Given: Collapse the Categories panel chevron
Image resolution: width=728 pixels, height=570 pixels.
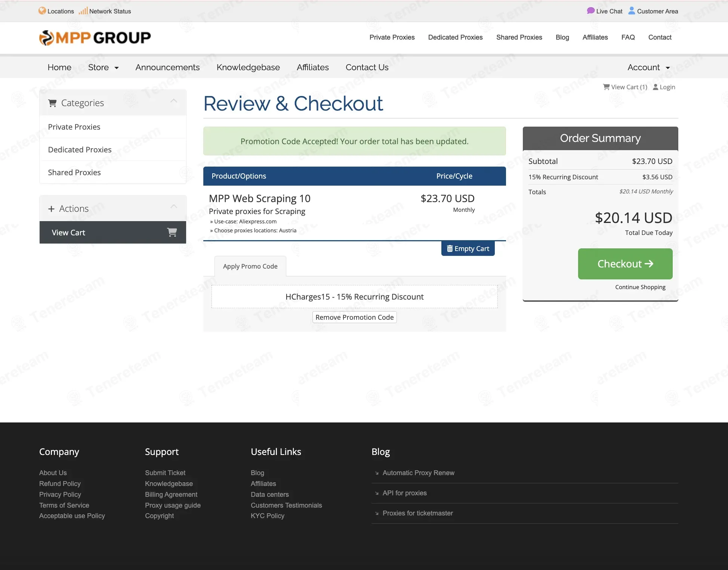Looking at the screenshot, I should coord(174,101).
